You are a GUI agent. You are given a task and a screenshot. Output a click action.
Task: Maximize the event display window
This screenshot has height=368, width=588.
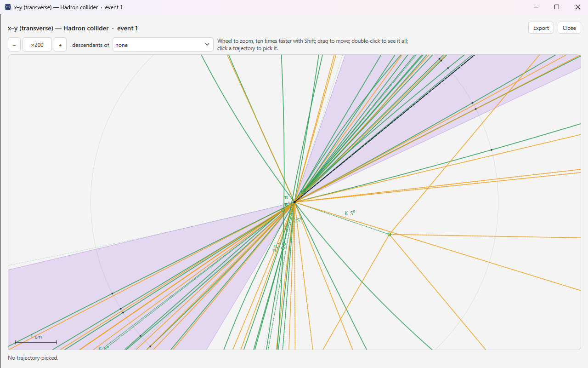click(557, 7)
